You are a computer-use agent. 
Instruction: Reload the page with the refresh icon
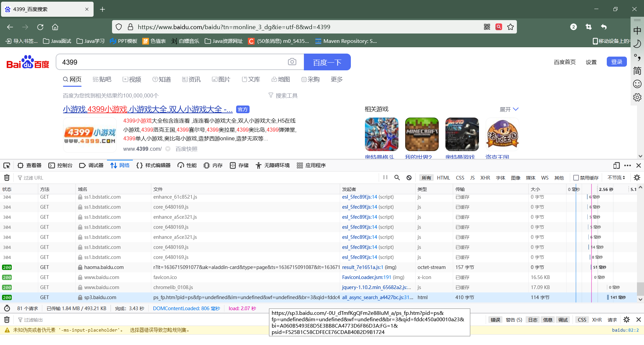click(40, 27)
